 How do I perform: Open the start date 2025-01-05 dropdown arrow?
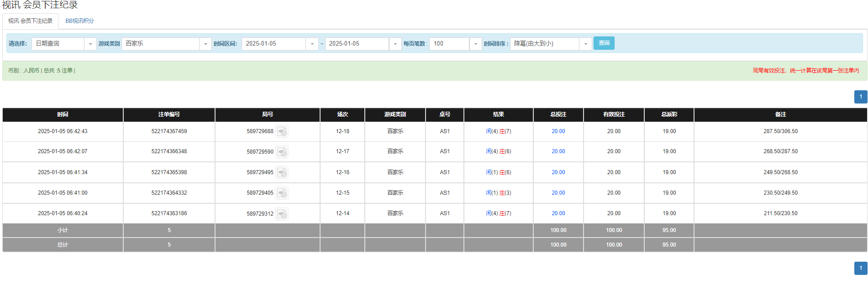tap(312, 44)
